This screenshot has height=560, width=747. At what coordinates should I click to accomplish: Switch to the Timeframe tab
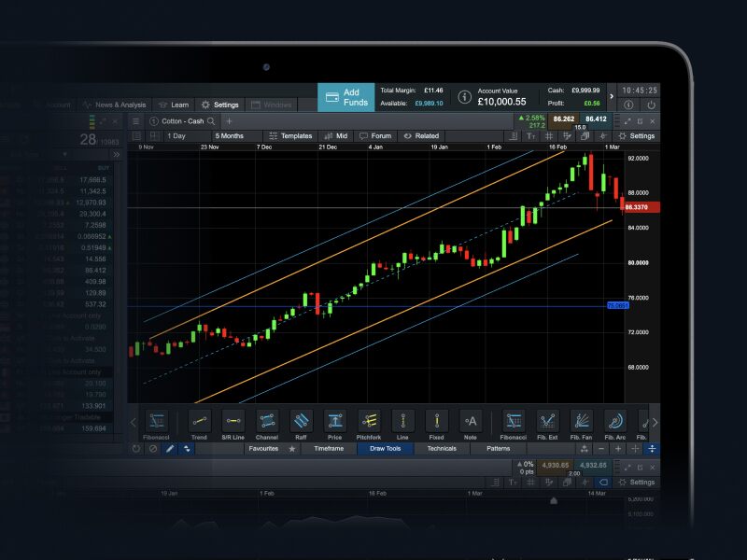point(329,449)
